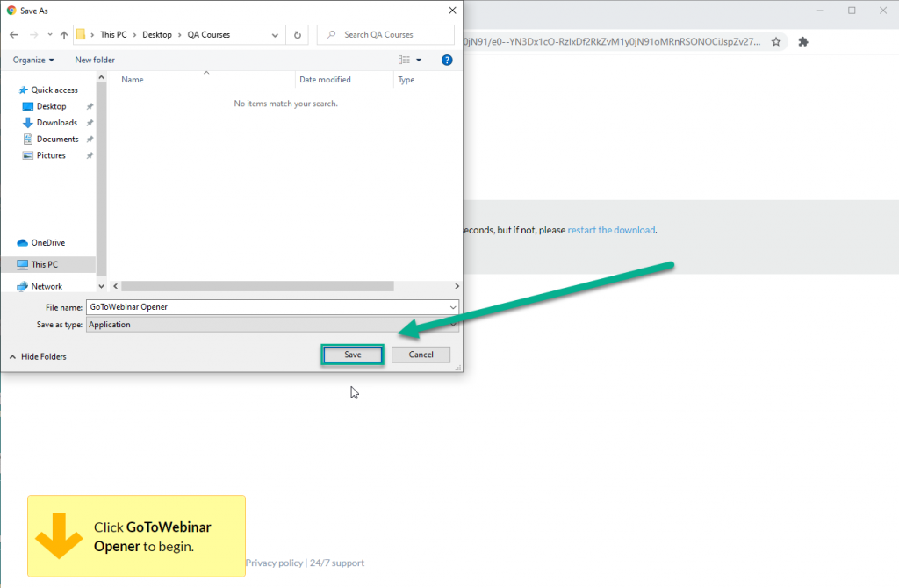Click the Downloads arrow icon in sidebar
The width and height of the screenshot is (899, 588).
pos(27,123)
